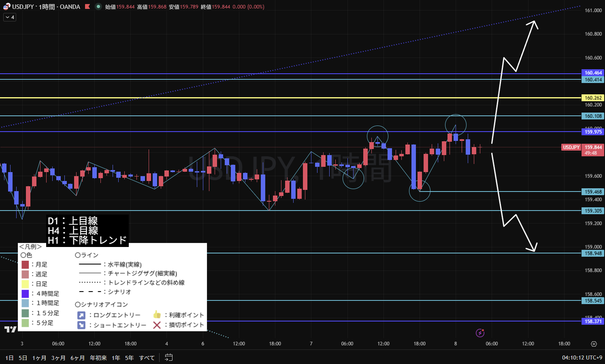Click the green market status dot
This screenshot has height=364, width=605.
(98, 7)
